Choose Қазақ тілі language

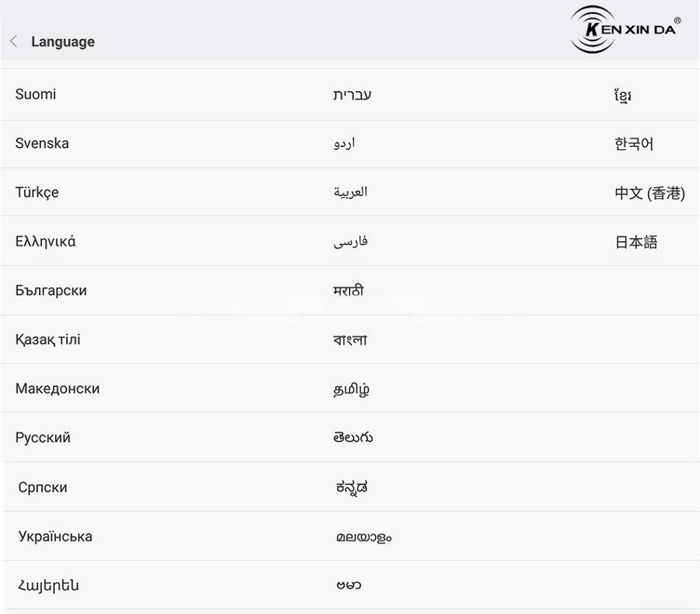(47, 340)
